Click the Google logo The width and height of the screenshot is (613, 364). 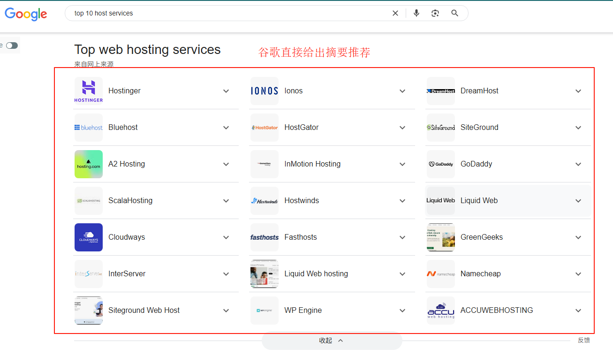26,15
